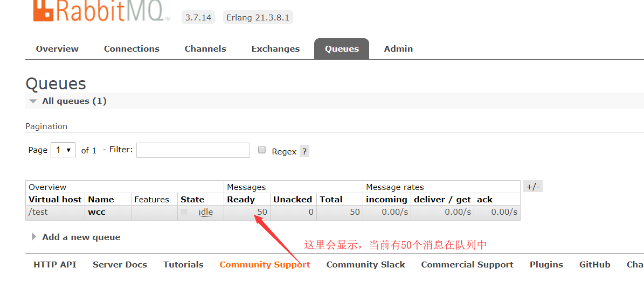Open the Admin tab

click(398, 49)
